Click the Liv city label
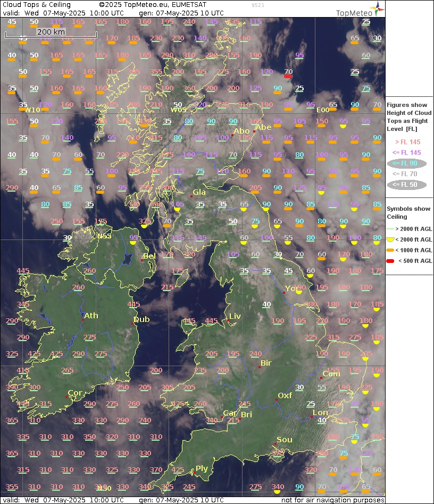Viewport: 434px width, 504px height. tap(235, 316)
